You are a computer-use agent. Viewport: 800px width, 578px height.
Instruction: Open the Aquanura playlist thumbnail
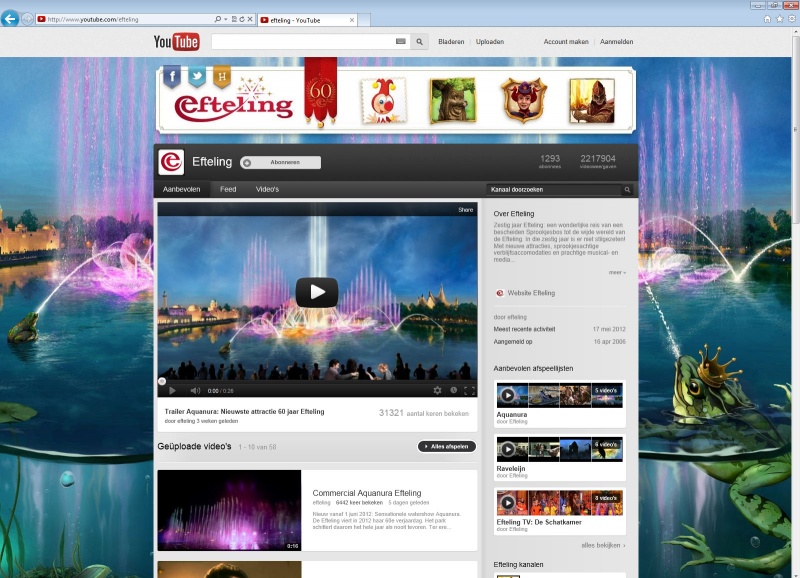point(560,395)
